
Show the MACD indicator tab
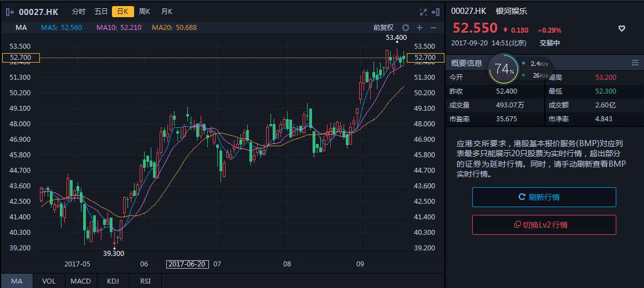[81, 281]
